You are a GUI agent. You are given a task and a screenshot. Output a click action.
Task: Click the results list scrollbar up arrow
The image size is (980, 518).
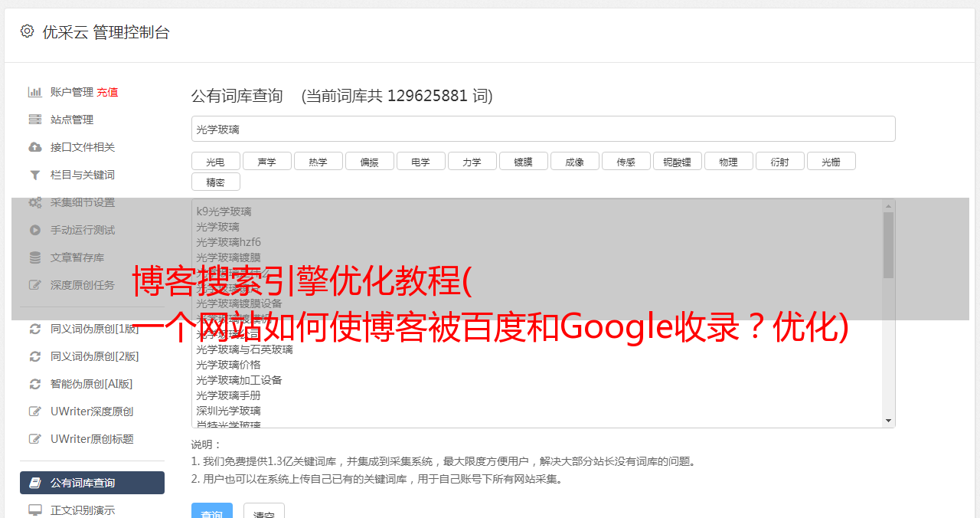pos(888,206)
